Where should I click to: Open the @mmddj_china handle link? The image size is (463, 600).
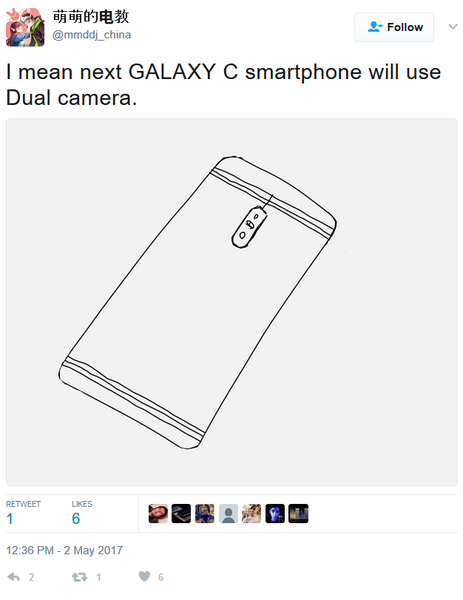click(92, 35)
